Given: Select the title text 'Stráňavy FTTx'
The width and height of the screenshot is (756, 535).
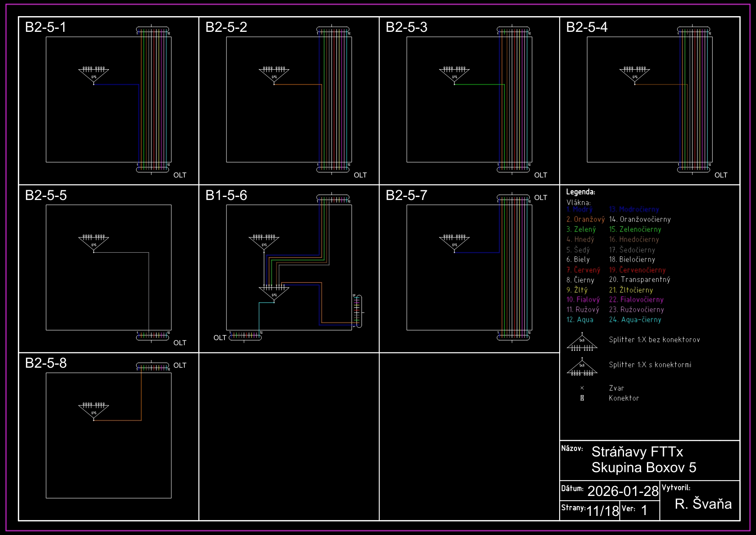Looking at the screenshot, I should tap(637, 451).
